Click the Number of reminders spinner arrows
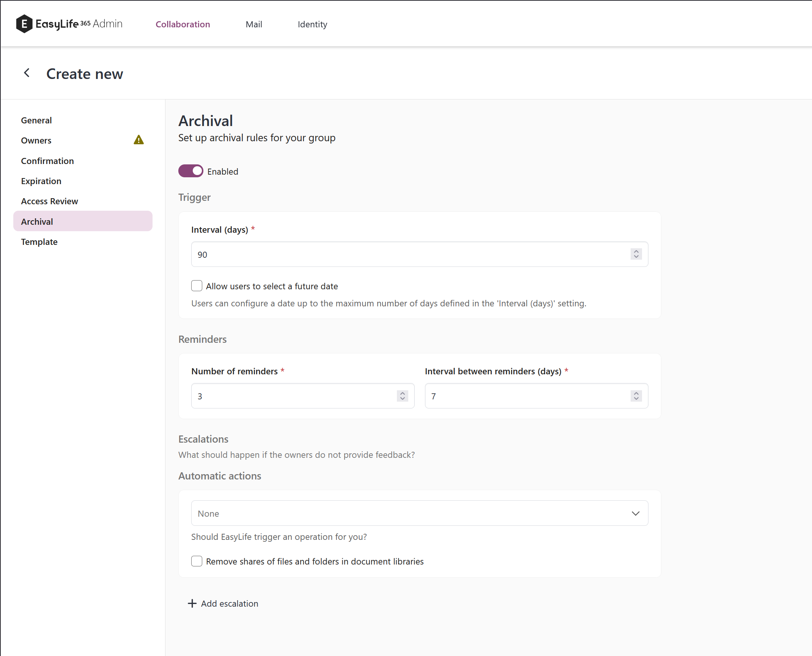 click(x=402, y=396)
